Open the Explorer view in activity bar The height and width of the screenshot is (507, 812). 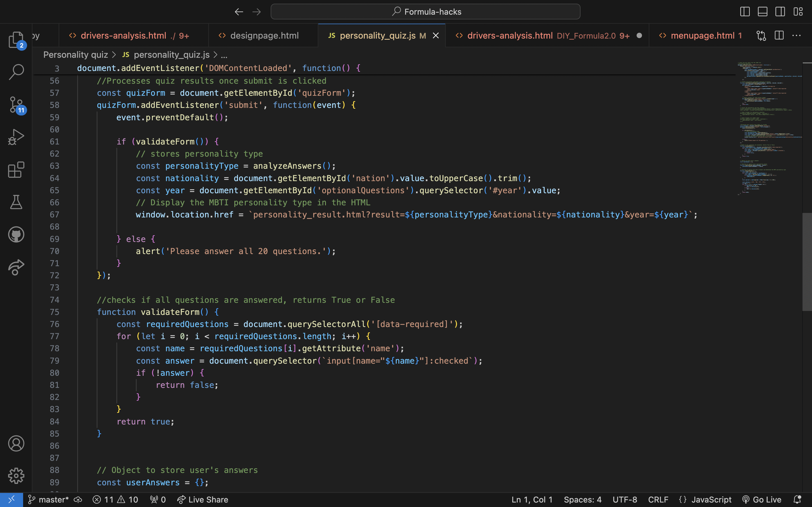[x=16, y=39]
